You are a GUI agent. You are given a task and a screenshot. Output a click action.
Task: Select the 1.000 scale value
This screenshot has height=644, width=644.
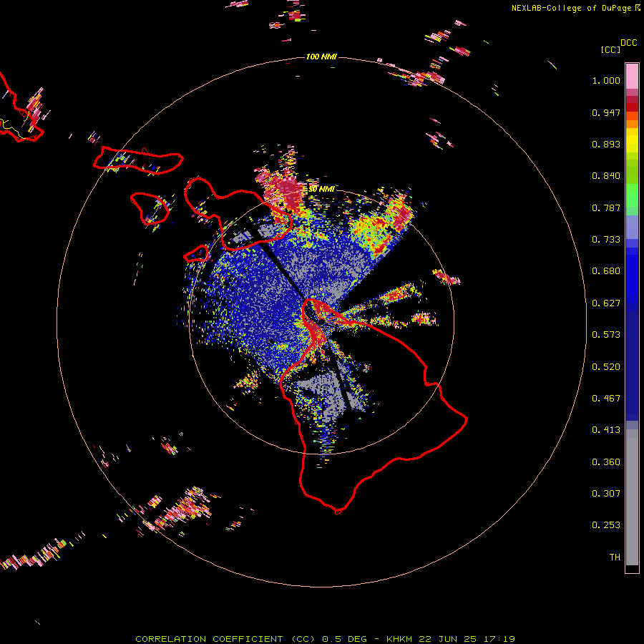(x=606, y=80)
